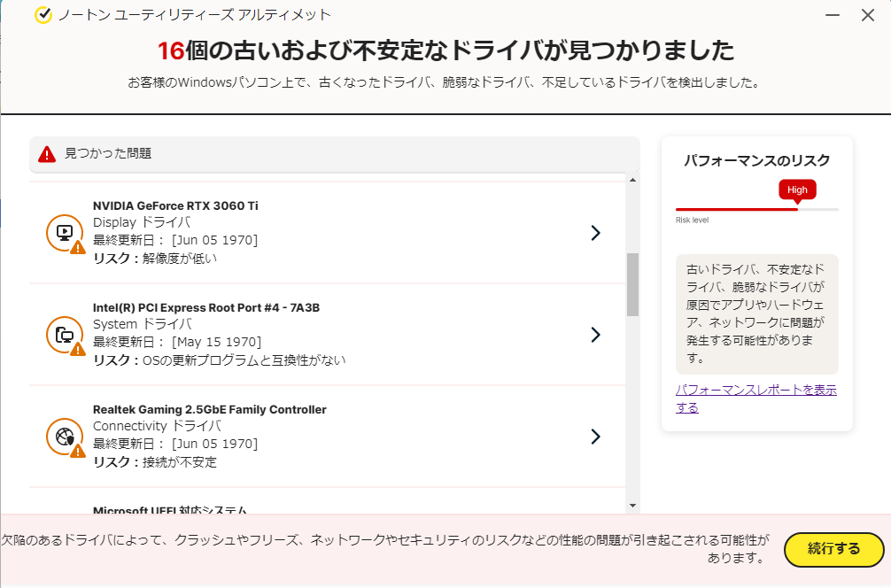Select the Intel(R) PCI Express Root Port #4 - 7A3B title
Screen dimensions: 891x588
(206, 307)
